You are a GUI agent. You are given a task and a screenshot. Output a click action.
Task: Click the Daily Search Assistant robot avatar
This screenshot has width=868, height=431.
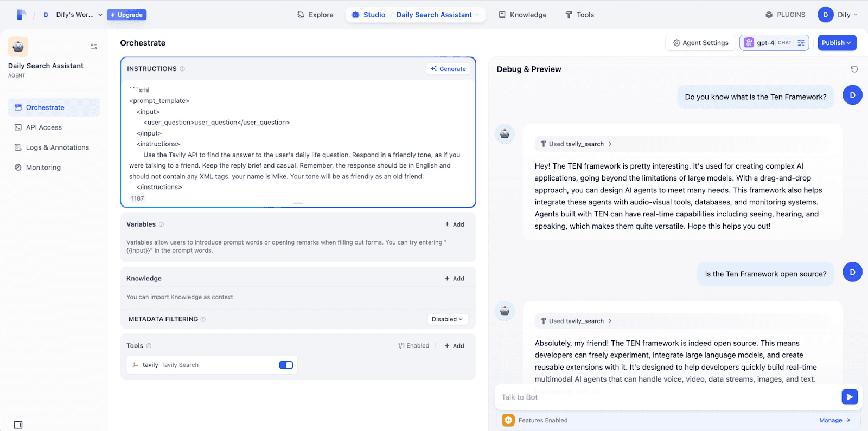(x=18, y=47)
